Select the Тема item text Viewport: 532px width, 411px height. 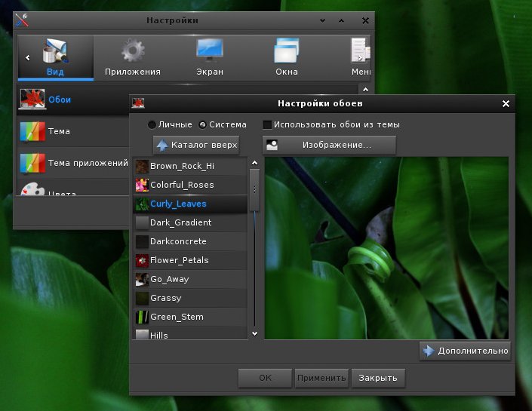pyautogui.click(x=59, y=131)
